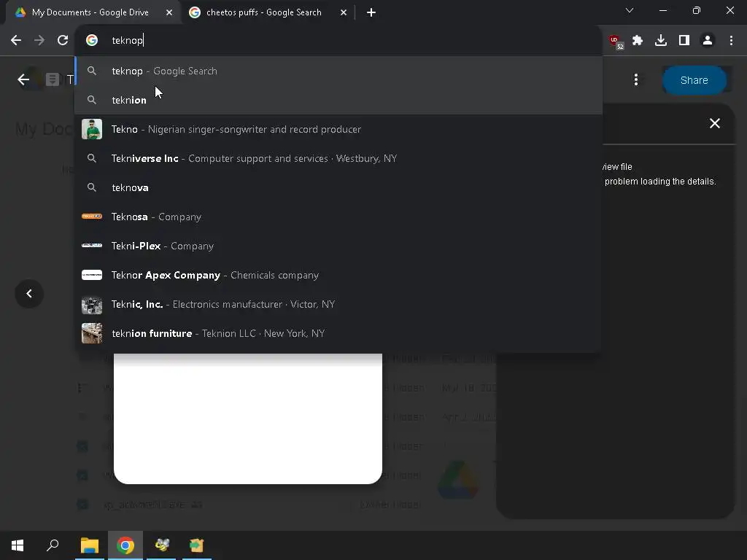
Task: Open the tab search dropdown arrow
Action: [630, 10]
